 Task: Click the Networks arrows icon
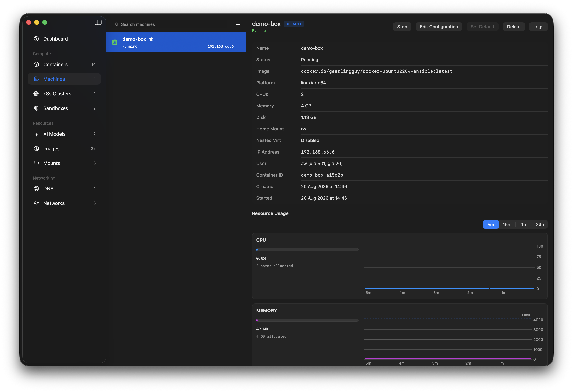(36, 203)
